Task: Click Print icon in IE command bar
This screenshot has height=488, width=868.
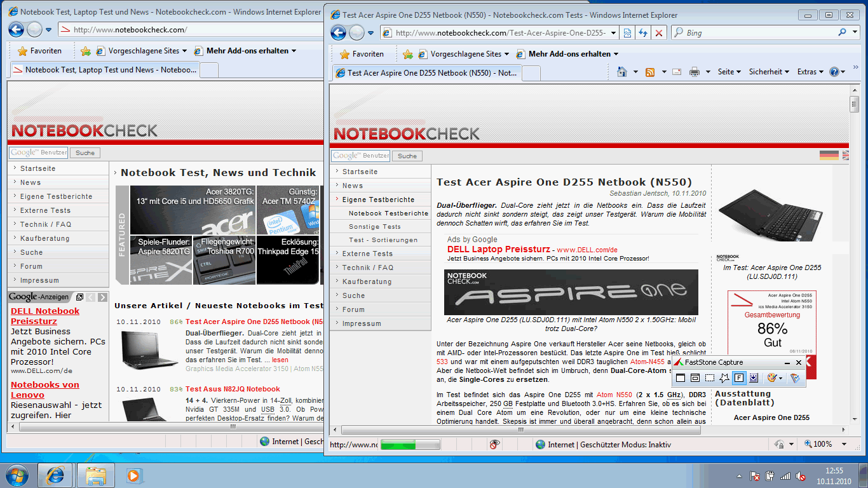Action: click(695, 72)
